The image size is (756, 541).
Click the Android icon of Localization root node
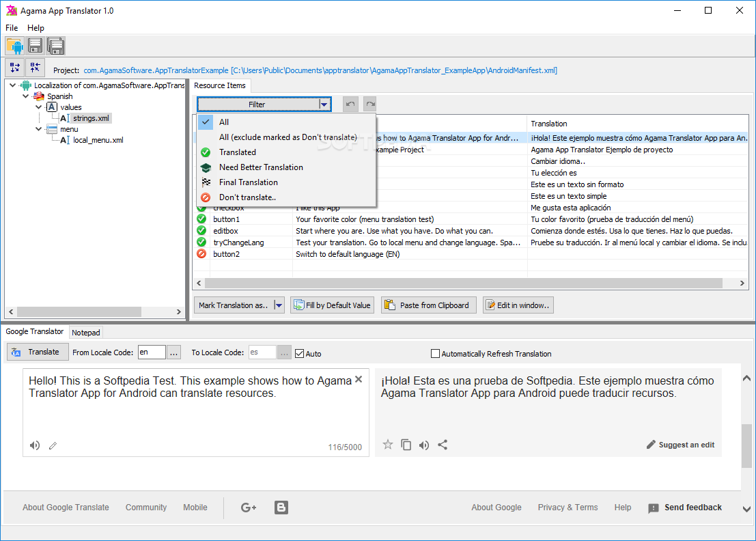pyautogui.click(x=26, y=85)
